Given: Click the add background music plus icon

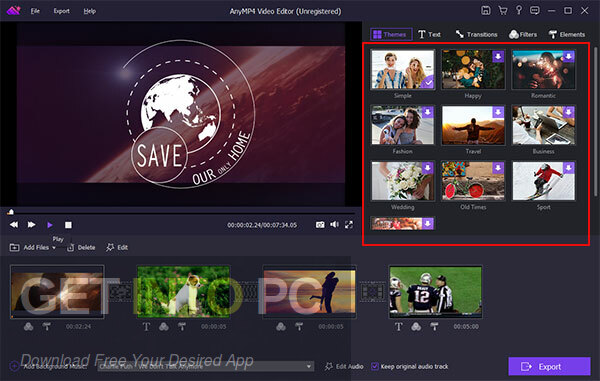Looking at the screenshot, I should 14,366.
